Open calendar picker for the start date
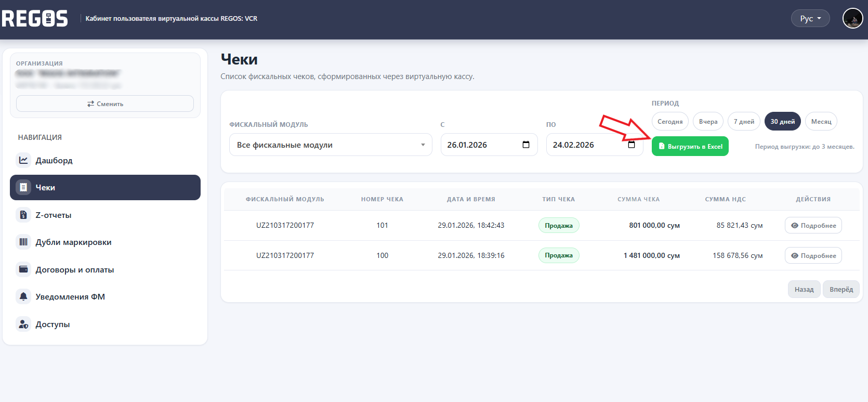The width and height of the screenshot is (868, 402). pyautogui.click(x=525, y=145)
